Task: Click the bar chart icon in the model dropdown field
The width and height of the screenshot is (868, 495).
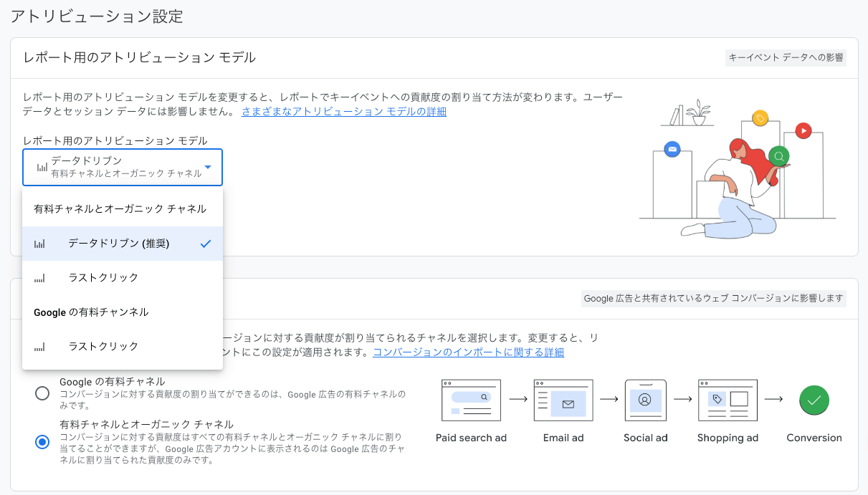Action: coord(42,167)
